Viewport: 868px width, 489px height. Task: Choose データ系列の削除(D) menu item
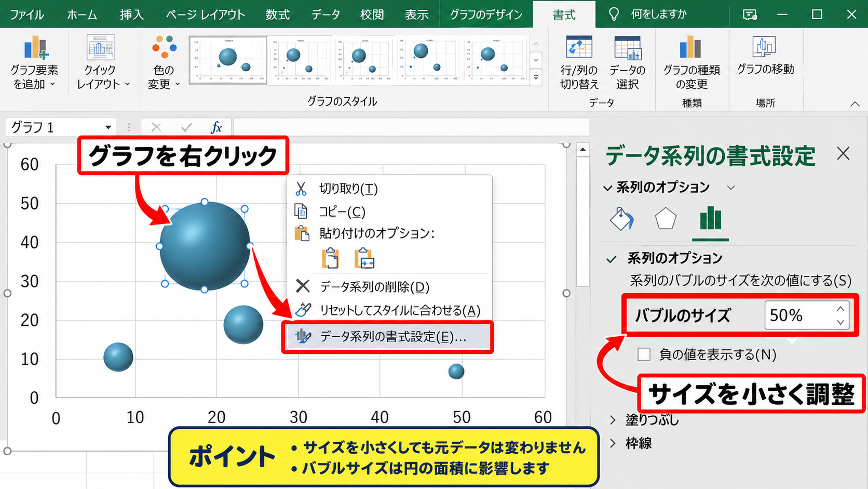tap(389, 286)
